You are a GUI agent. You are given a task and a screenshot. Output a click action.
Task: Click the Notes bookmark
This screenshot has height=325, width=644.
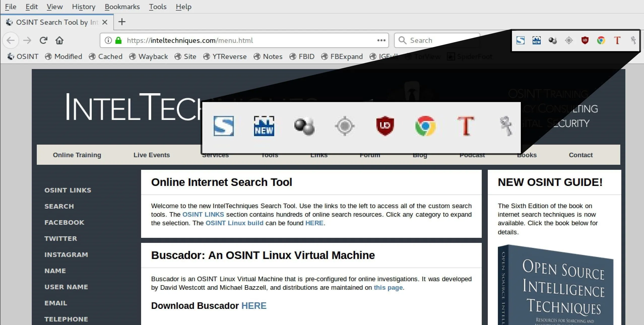(268, 56)
